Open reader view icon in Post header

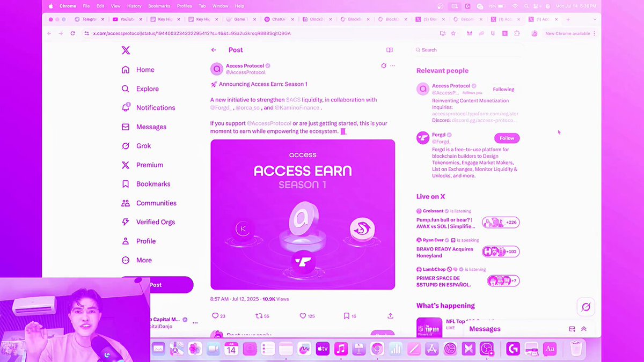click(390, 50)
